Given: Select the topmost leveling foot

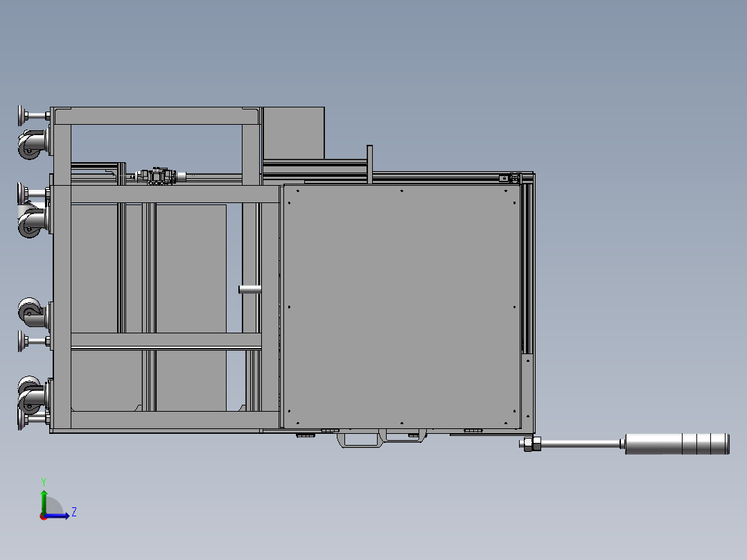Looking at the screenshot, I should [33, 116].
